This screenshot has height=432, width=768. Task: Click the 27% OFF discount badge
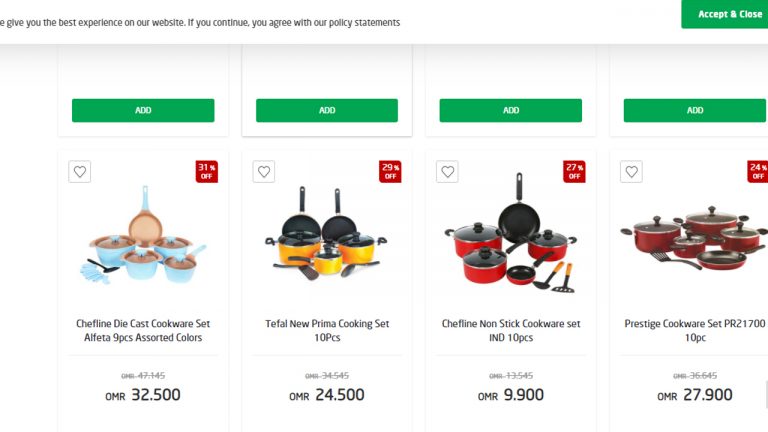click(575, 171)
